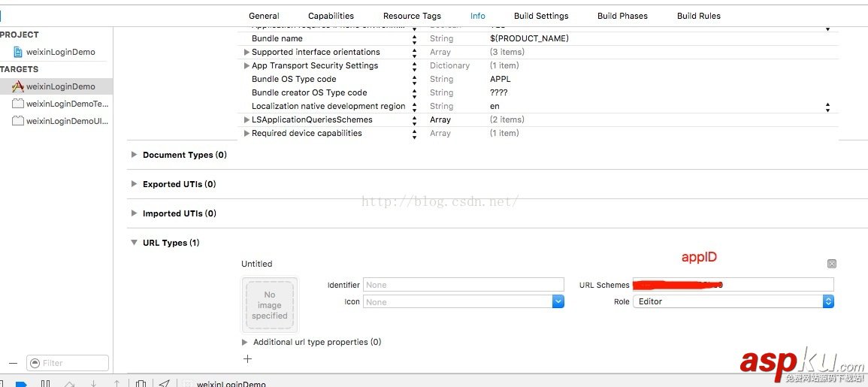Add a new URL type with plus button
Image resolution: width=868 pixels, height=387 pixels.
[247, 358]
